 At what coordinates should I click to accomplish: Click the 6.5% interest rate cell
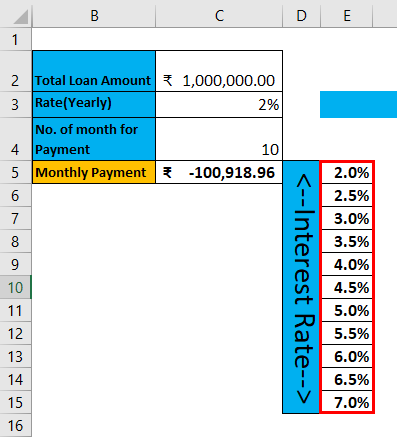[x=347, y=379]
